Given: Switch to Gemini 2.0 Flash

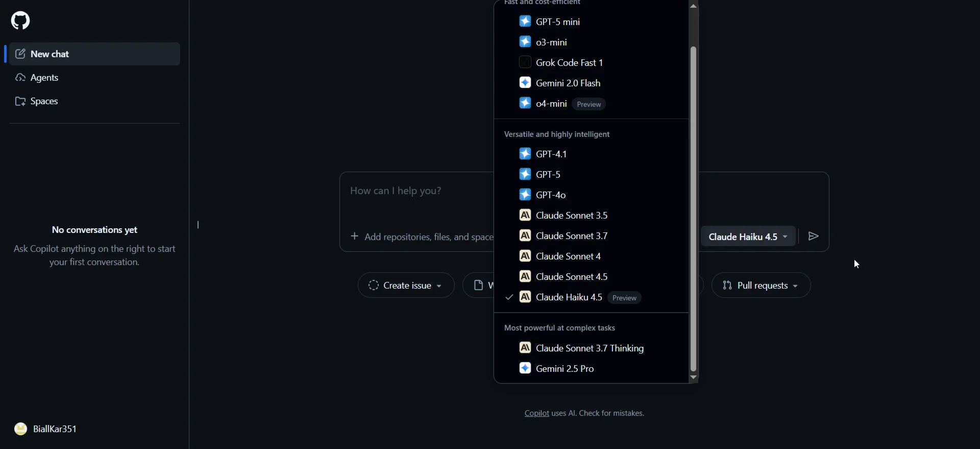Looking at the screenshot, I should (x=591, y=83).
